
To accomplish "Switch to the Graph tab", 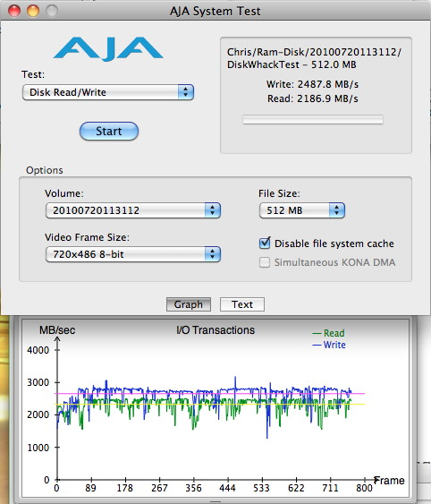I will tap(189, 304).
